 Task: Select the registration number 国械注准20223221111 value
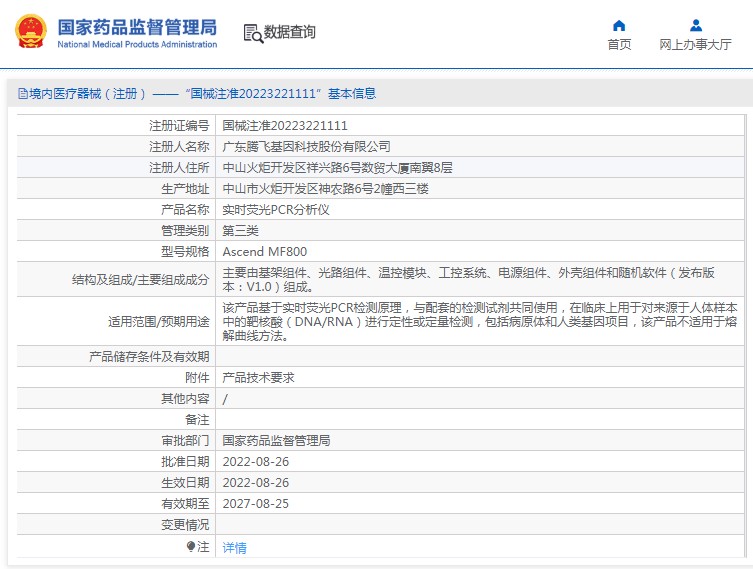click(x=285, y=126)
